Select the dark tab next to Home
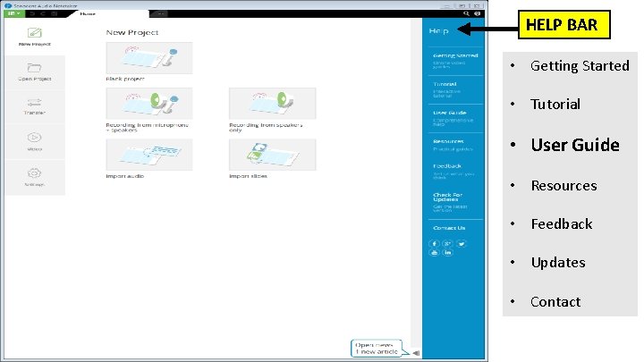 tap(160, 13)
